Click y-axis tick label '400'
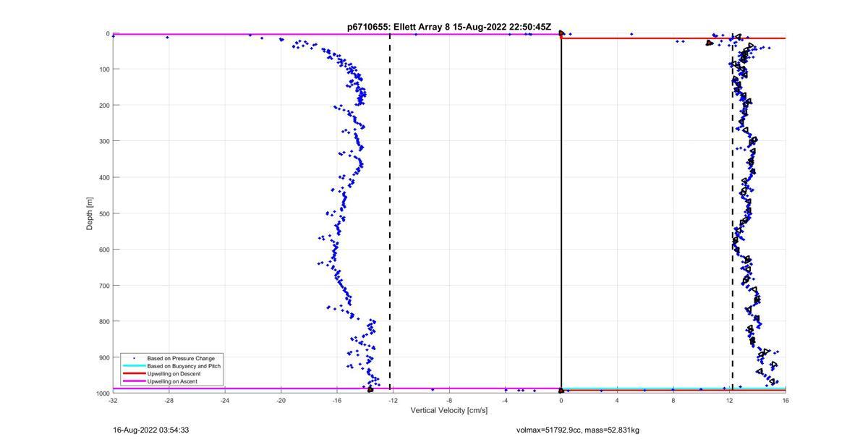This screenshot has width=868, height=442. [x=103, y=177]
